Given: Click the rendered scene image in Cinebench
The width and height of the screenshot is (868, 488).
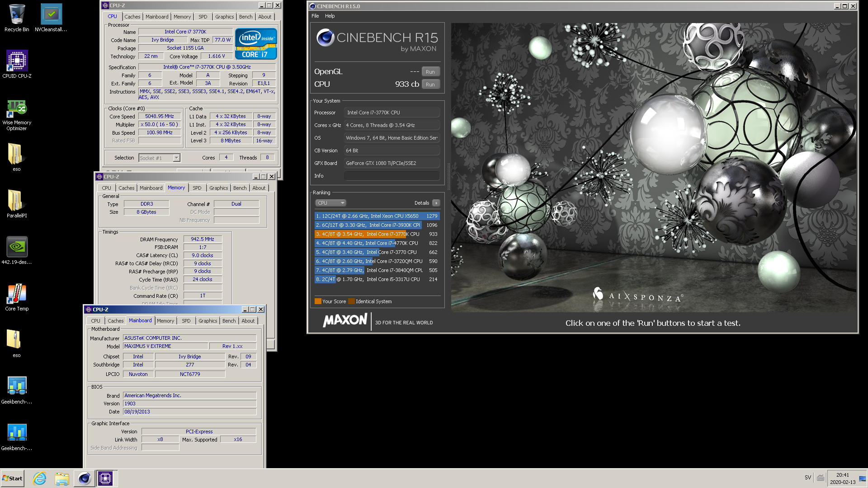Looking at the screenshot, I should [x=653, y=167].
